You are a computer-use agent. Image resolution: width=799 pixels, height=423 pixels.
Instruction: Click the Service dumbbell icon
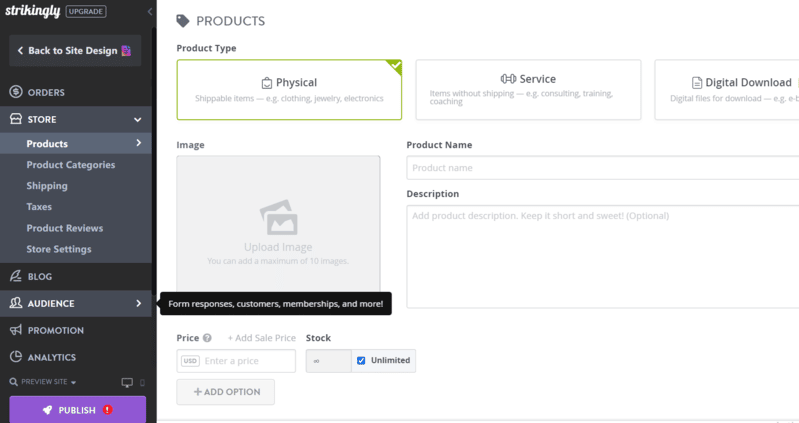coord(508,78)
